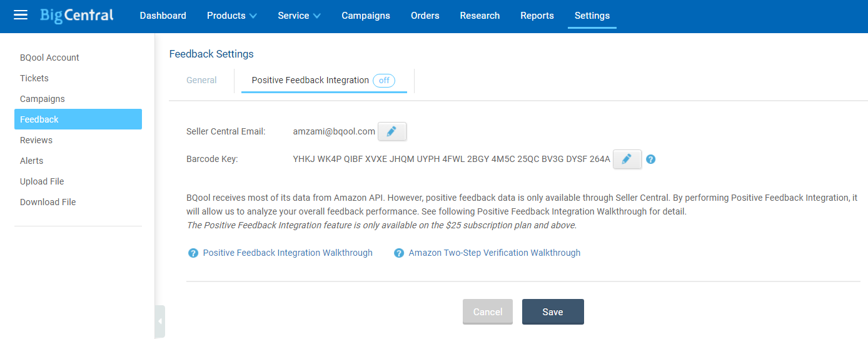Open the Reports menu item
The image size is (868, 339).
tap(537, 16)
